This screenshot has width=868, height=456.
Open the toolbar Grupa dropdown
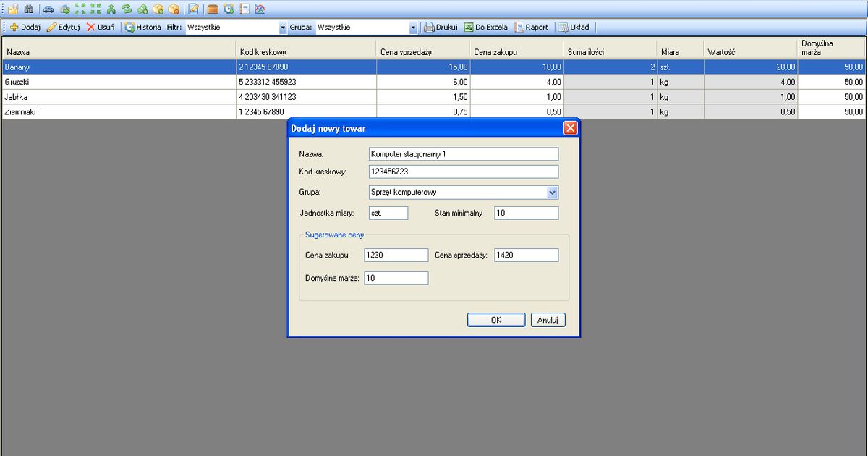413,28
